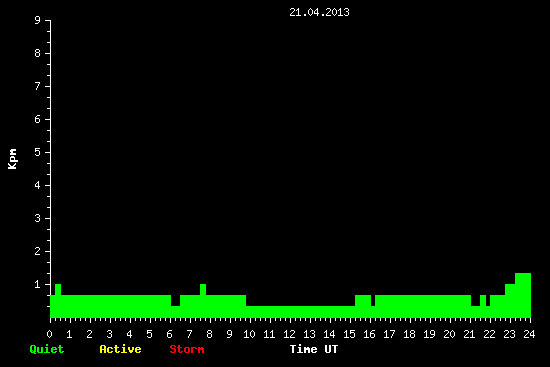
Task: Click the 5 tick label on y-axis
Action: tap(38, 152)
